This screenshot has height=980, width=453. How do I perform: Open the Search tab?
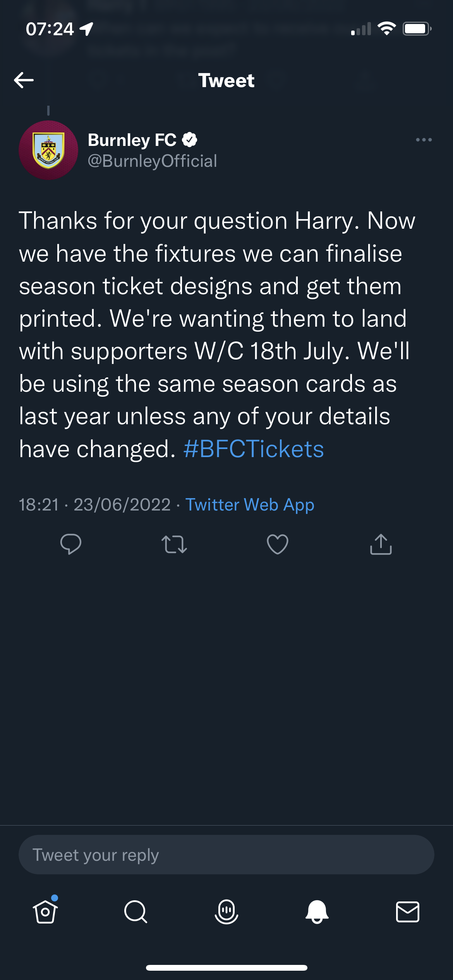(136, 911)
